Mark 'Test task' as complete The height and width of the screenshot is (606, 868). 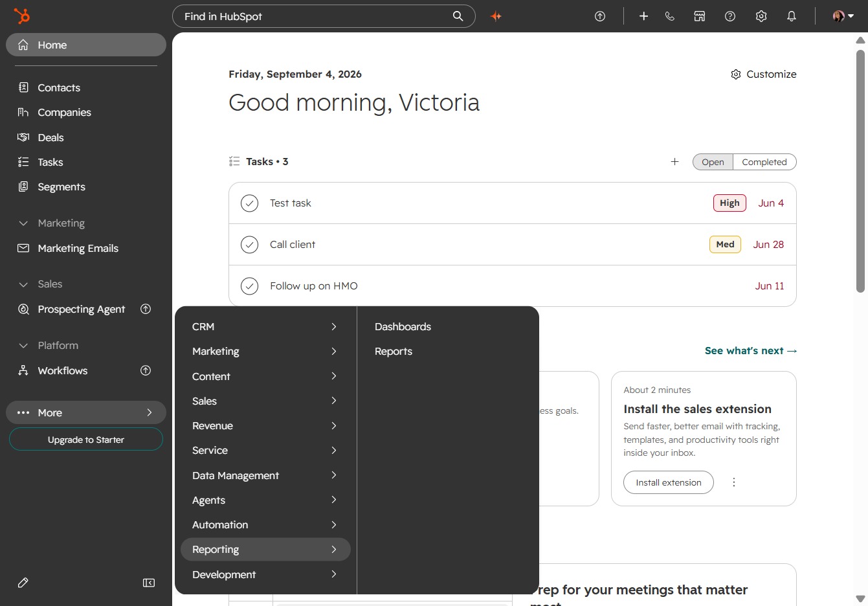click(x=249, y=203)
